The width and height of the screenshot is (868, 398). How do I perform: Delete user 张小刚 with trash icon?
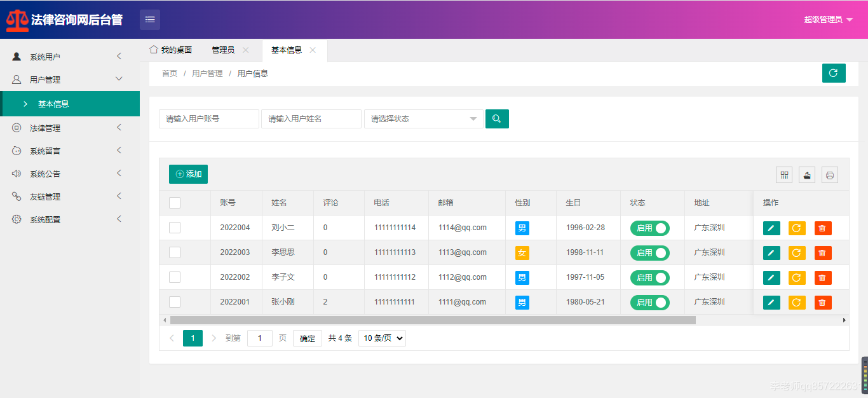pos(823,303)
